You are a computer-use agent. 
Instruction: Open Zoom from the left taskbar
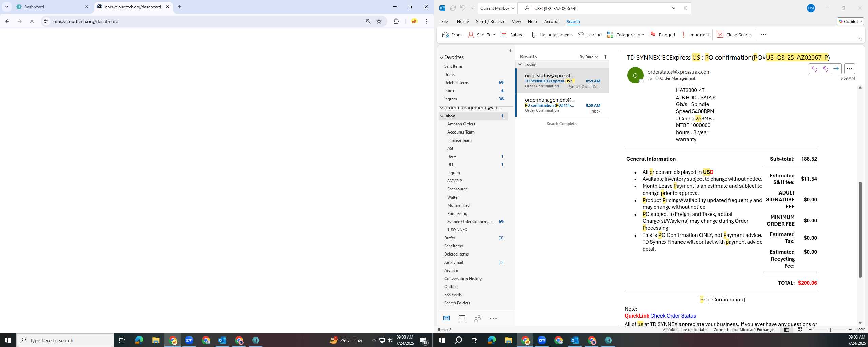click(189, 340)
